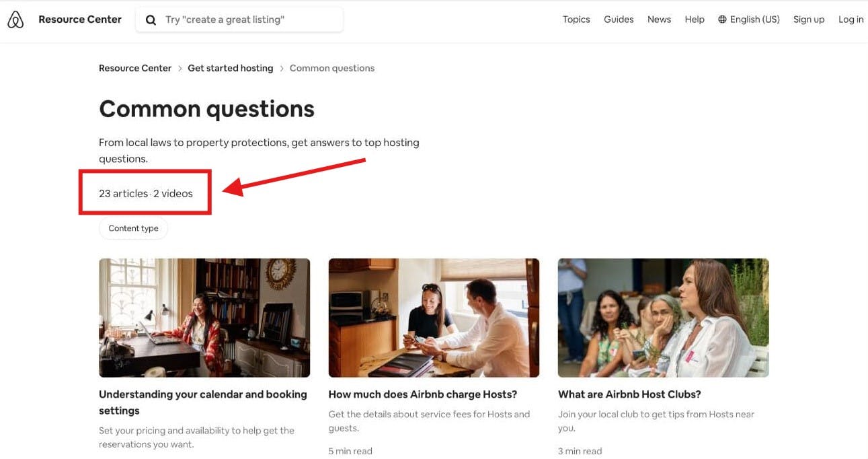Select the Resource Center breadcrumb
The width and height of the screenshot is (868, 459).
135,68
